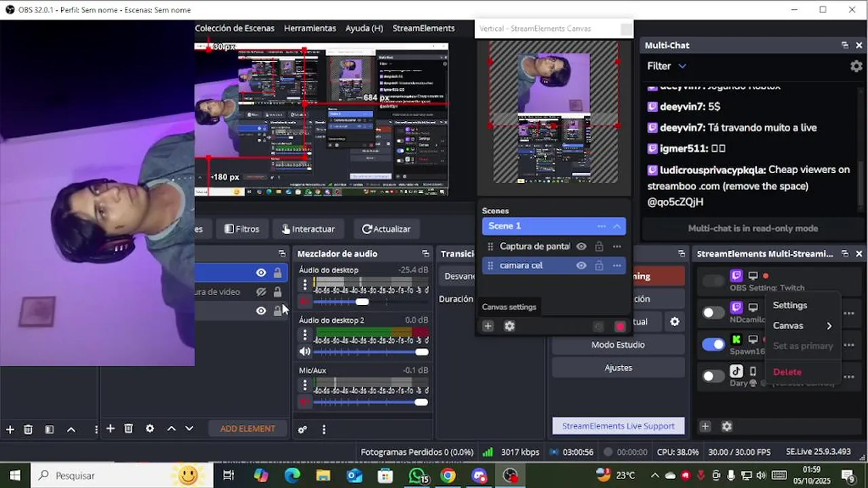Open the scene filters icon in the scenes toolbar
Image resolution: width=868 pixels, height=488 pixels.
[x=50, y=429]
